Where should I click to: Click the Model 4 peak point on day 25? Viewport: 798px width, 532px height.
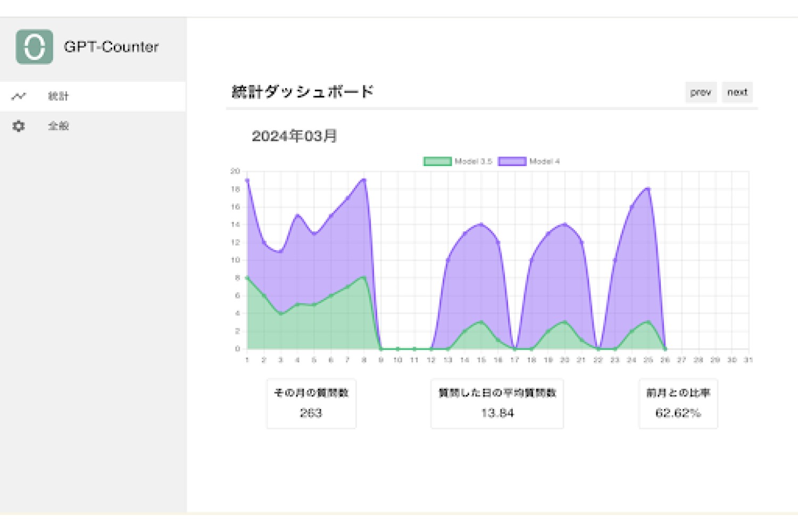[648, 189]
